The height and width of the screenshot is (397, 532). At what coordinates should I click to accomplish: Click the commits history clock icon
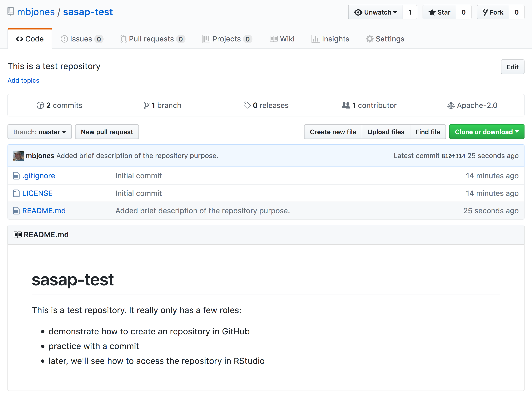pyautogui.click(x=40, y=105)
